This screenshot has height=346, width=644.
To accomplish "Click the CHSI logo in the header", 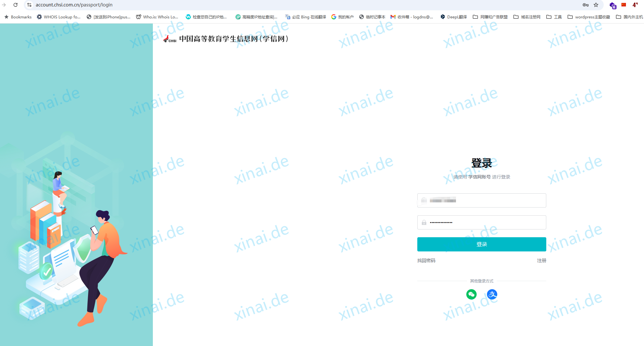I will coord(170,39).
